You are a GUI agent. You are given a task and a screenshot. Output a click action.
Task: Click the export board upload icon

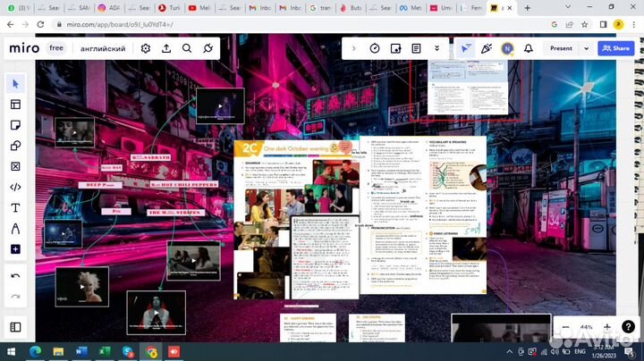pyautogui.click(x=166, y=48)
